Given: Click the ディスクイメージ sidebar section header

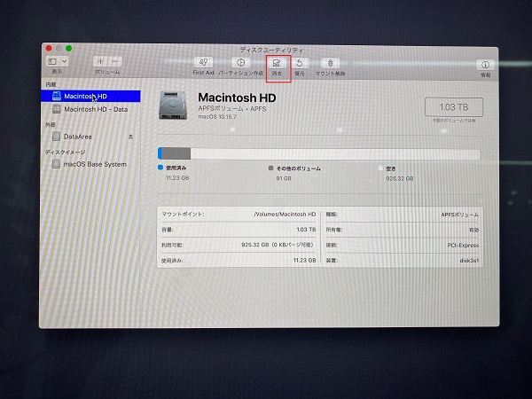Looking at the screenshot, I should tap(65, 152).
